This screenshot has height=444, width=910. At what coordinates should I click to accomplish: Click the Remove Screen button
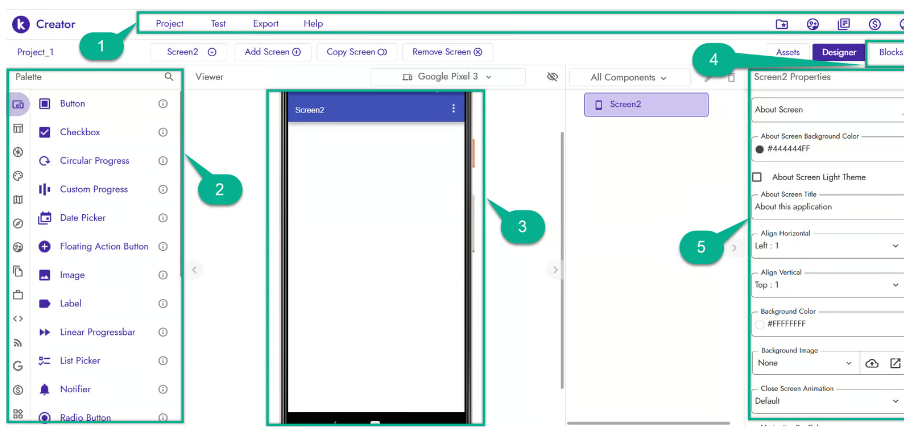(x=448, y=52)
